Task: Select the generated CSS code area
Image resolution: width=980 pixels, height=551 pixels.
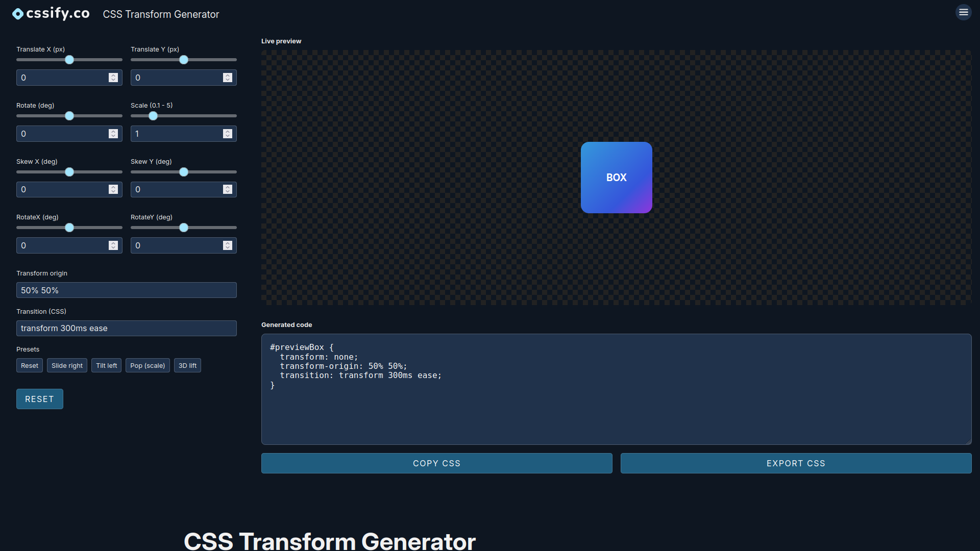Action: (616, 389)
